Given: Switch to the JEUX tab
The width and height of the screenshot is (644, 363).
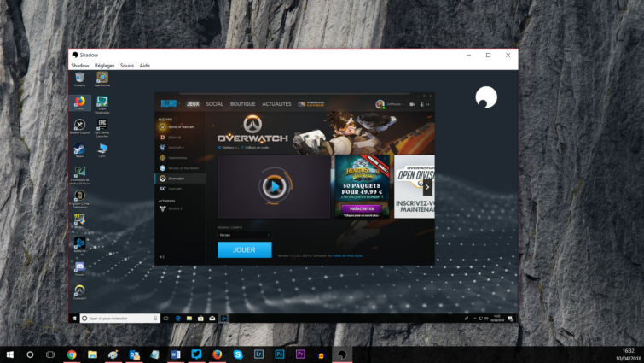Looking at the screenshot, I should 193,104.
